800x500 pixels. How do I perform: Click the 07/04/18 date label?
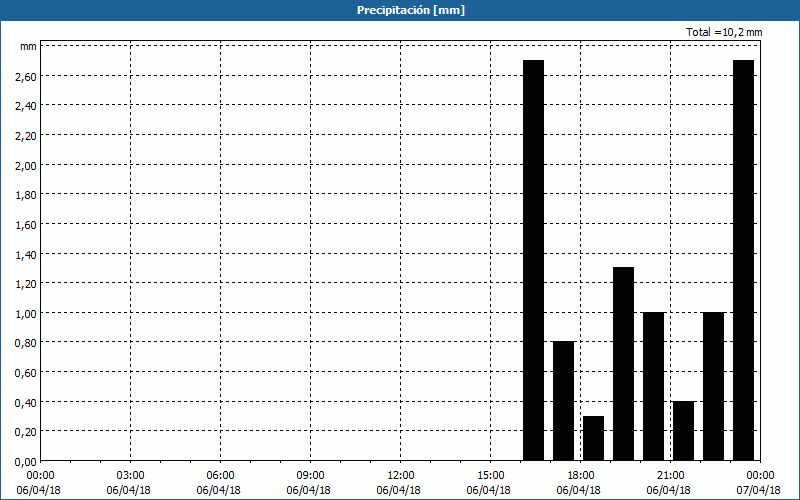(x=758, y=490)
